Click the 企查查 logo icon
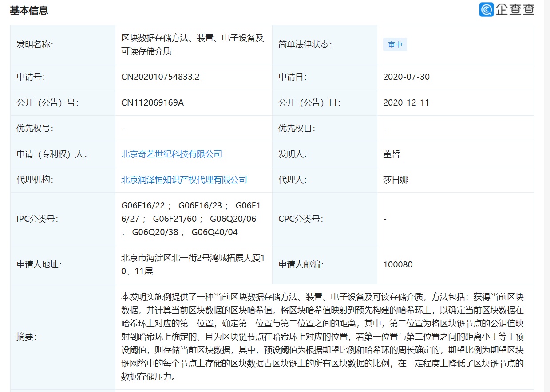Viewport: 550px width, 392px height. [x=487, y=10]
